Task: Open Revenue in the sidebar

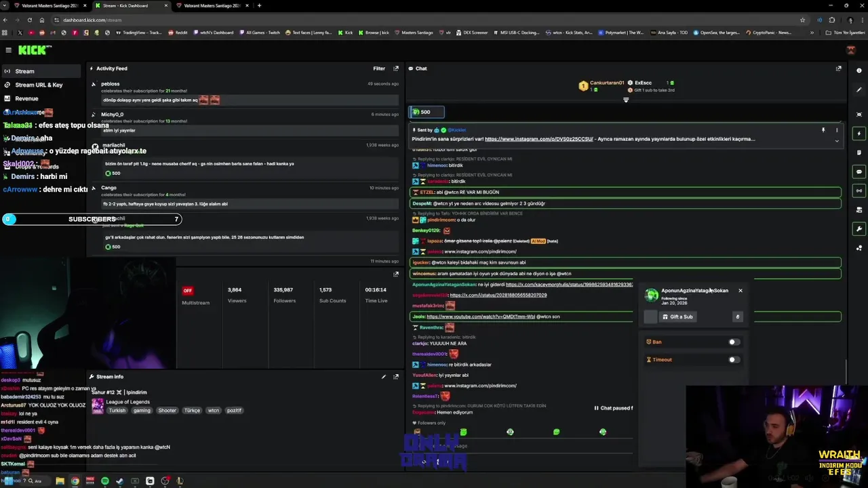Action: [26, 98]
